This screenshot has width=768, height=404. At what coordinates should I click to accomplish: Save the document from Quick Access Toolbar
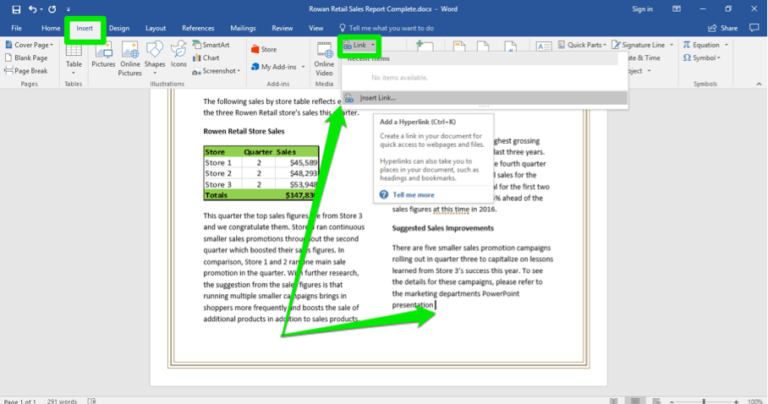coord(16,9)
